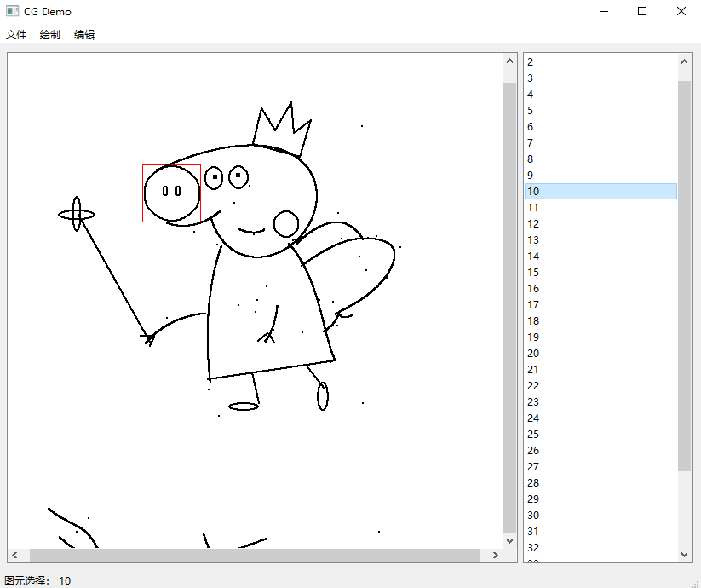Click the list panel scroll-down arrow

[684, 554]
